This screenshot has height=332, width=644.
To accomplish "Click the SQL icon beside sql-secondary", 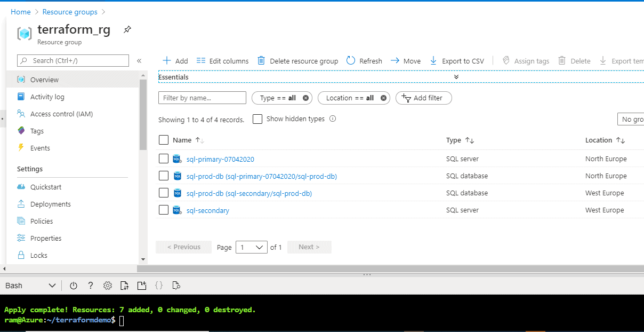I will (178, 210).
